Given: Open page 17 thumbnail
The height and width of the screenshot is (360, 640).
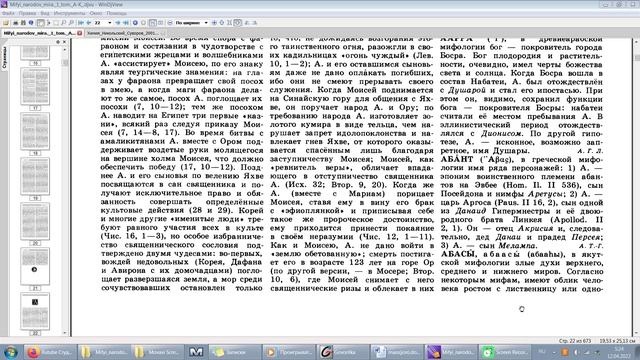Looking at the screenshot, I should pos(35,87).
